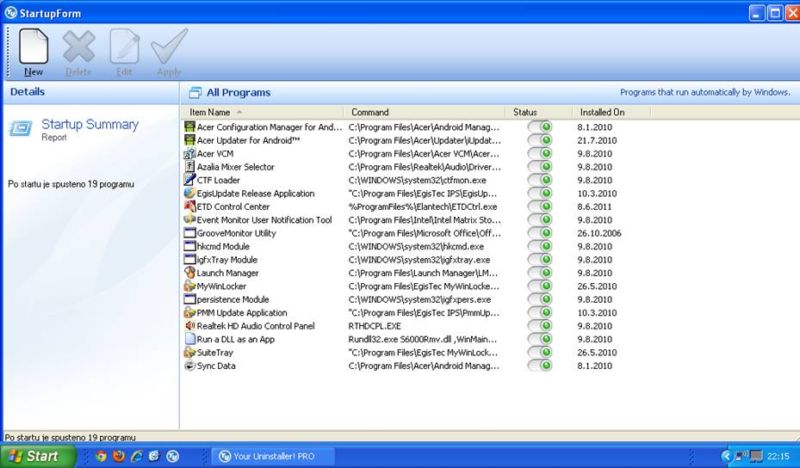
Task: Click the All Programs header icon
Action: [194, 92]
